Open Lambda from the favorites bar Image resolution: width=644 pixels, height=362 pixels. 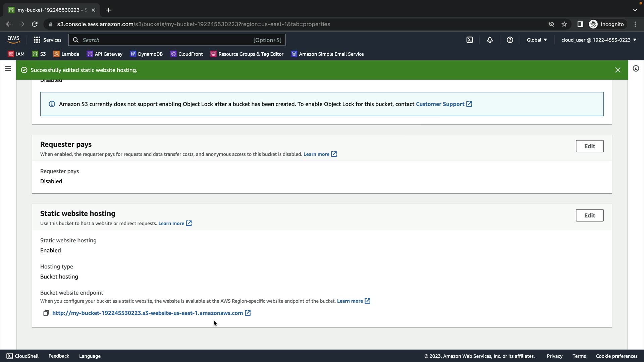[66, 54]
